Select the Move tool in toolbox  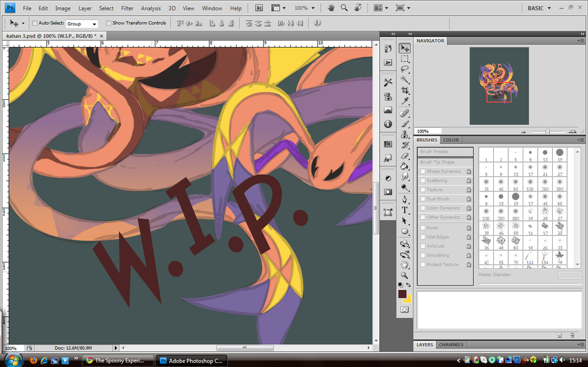404,48
